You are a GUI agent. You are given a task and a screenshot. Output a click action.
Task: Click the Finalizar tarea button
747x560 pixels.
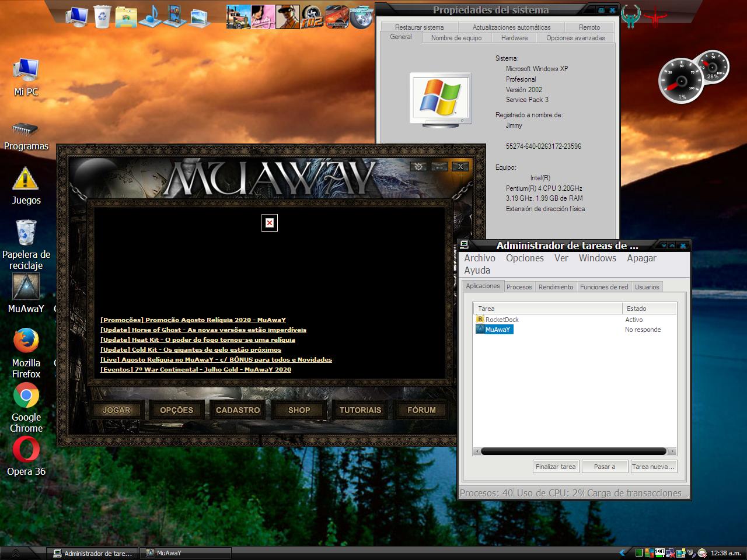pyautogui.click(x=556, y=467)
